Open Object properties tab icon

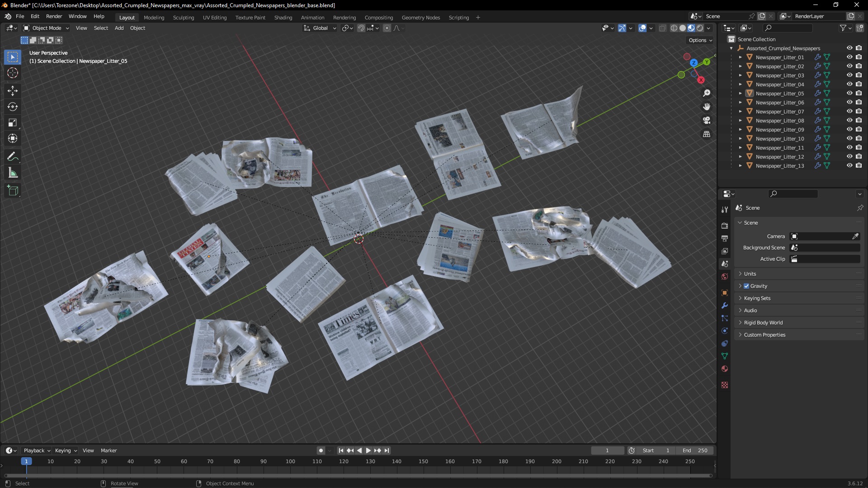[x=725, y=293]
